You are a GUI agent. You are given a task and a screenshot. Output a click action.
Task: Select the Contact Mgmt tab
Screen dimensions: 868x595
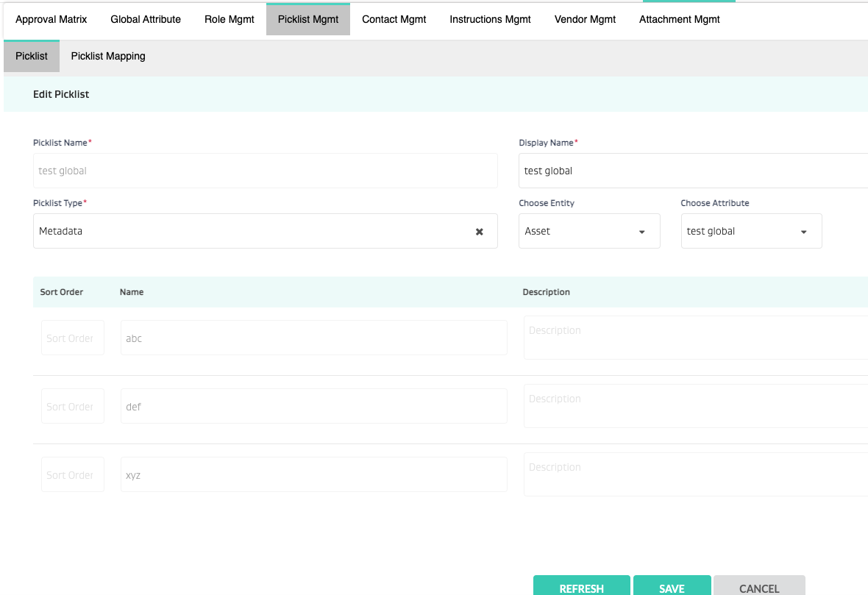click(394, 20)
